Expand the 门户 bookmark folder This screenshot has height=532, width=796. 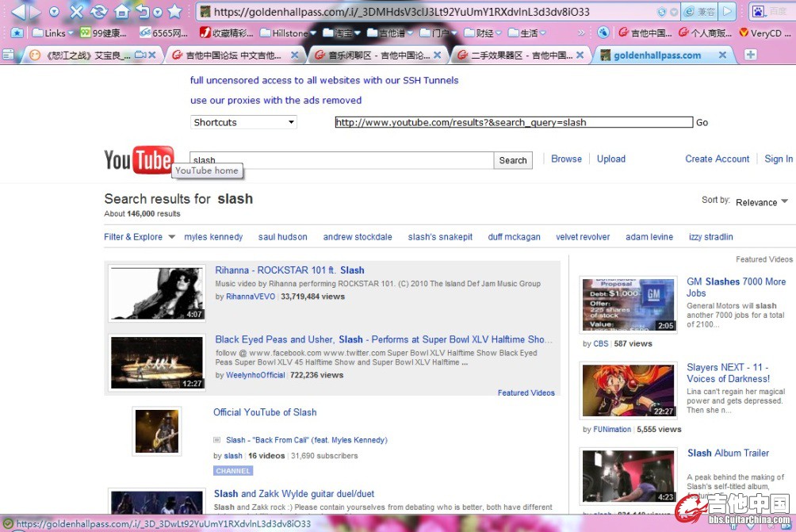[438, 33]
